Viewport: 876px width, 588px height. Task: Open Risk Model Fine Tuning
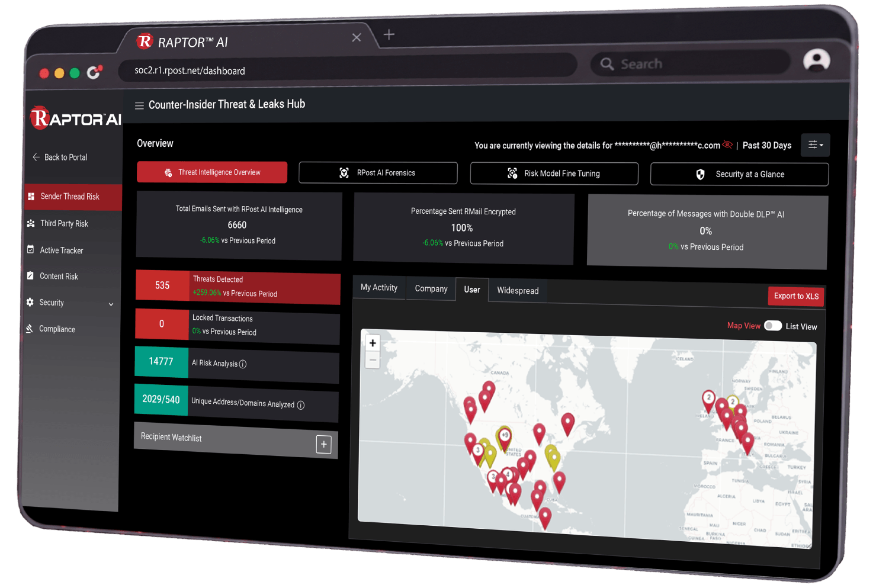(x=554, y=173)
